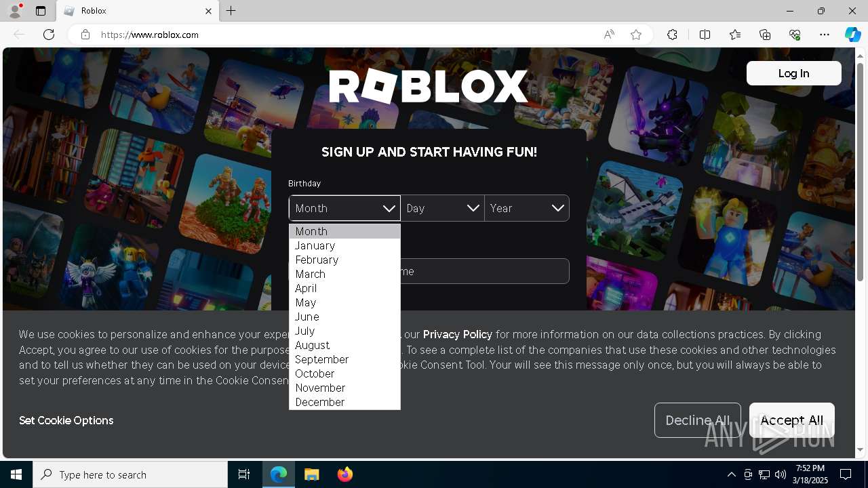Launch Firefox from taskbar

click(345, 474)
